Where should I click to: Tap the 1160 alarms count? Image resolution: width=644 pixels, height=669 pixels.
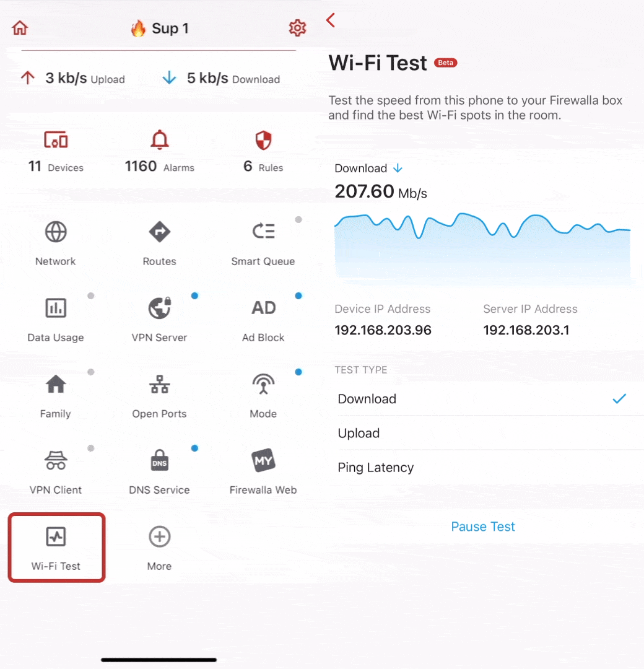[141, 166]
